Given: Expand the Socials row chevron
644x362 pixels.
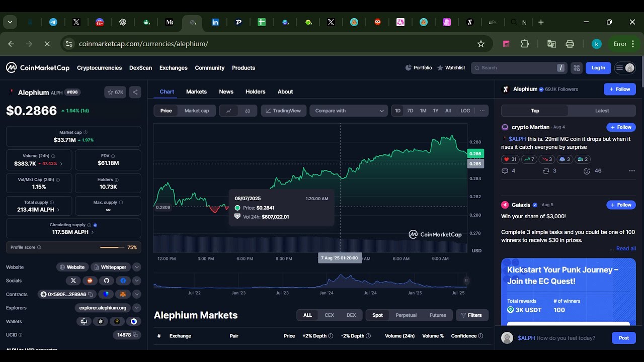Looking at the screenshot, I should coord(136,281).
